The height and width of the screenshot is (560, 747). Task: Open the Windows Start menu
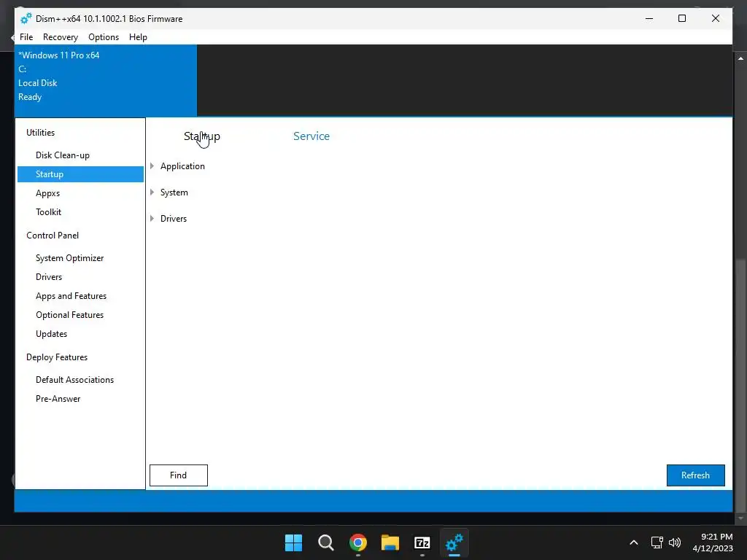pos(293,542)
